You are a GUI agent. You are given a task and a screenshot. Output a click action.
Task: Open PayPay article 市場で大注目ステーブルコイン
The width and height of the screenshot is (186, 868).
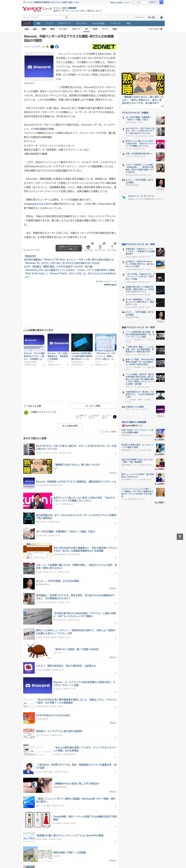click(x=137, y=431)
